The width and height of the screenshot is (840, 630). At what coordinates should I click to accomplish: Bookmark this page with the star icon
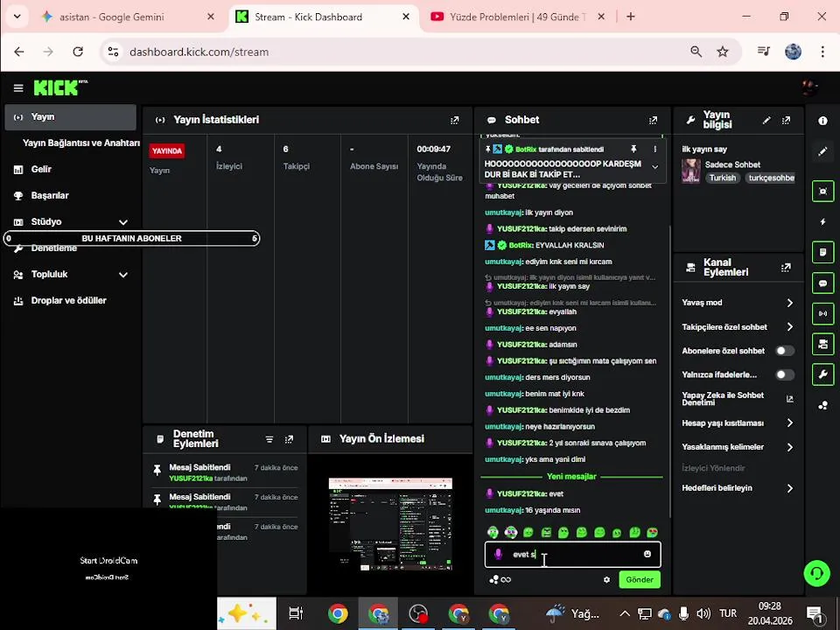[723, 52]
